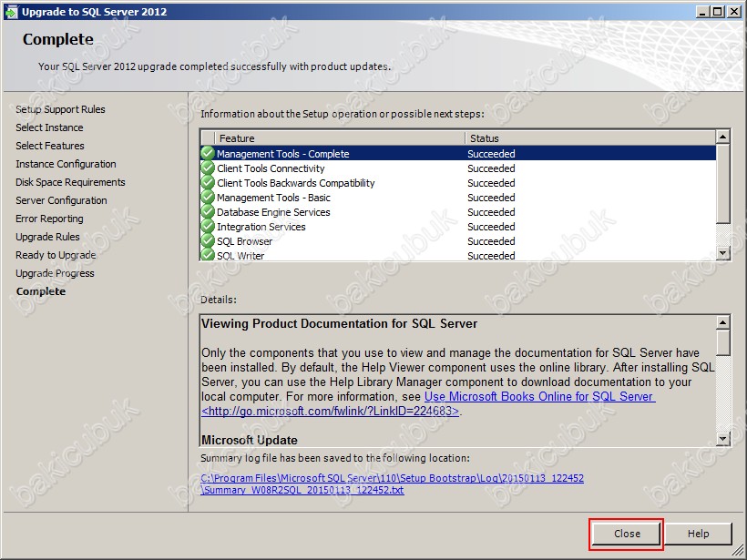Maximize the Upgrade to SQL Server 2012 window
747x560 pixels.
pos(718,12)
